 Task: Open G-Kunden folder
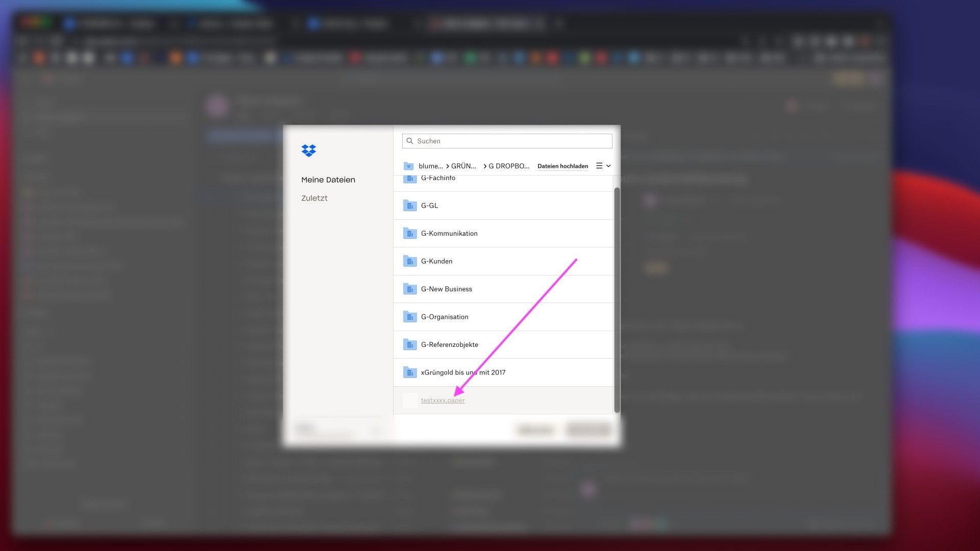503,261
